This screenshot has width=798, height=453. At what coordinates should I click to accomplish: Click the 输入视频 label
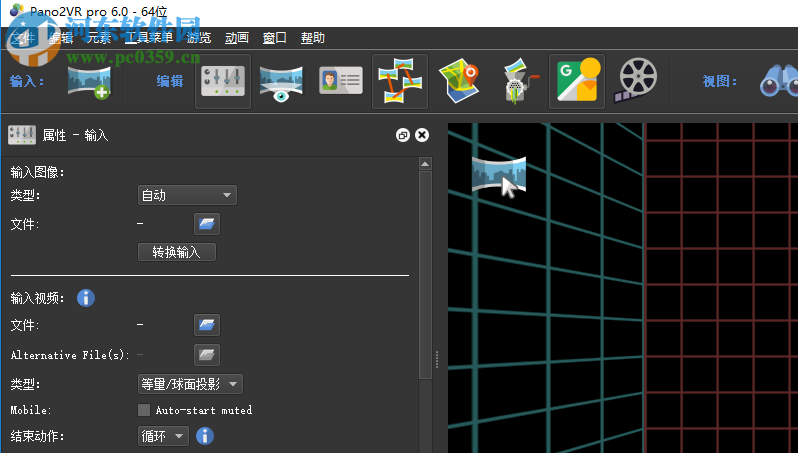[37, 298]
